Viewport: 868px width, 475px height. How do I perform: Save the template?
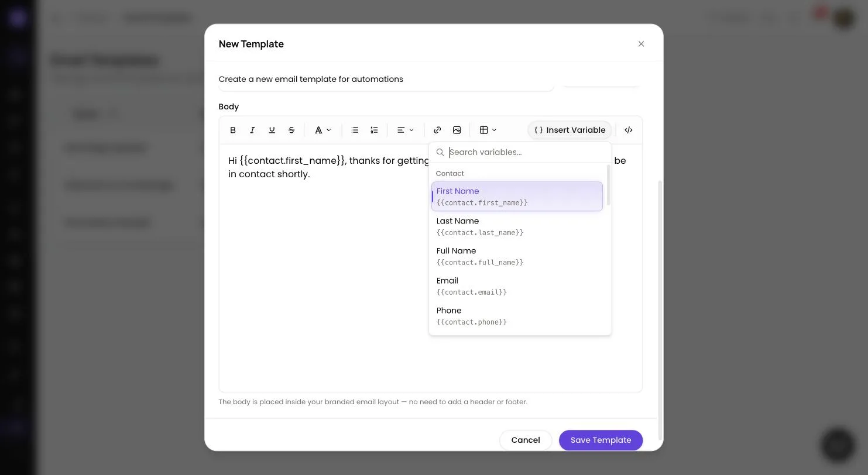point(601,440)
